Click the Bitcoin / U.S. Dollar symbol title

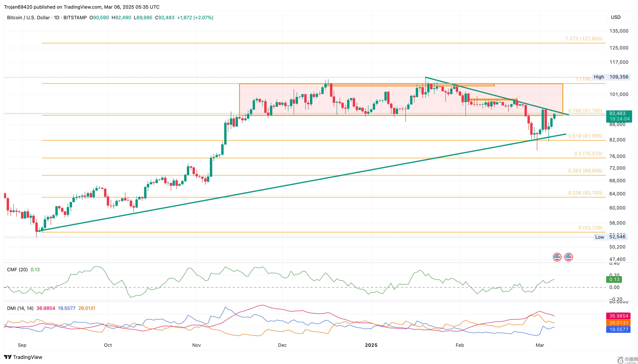28,18
